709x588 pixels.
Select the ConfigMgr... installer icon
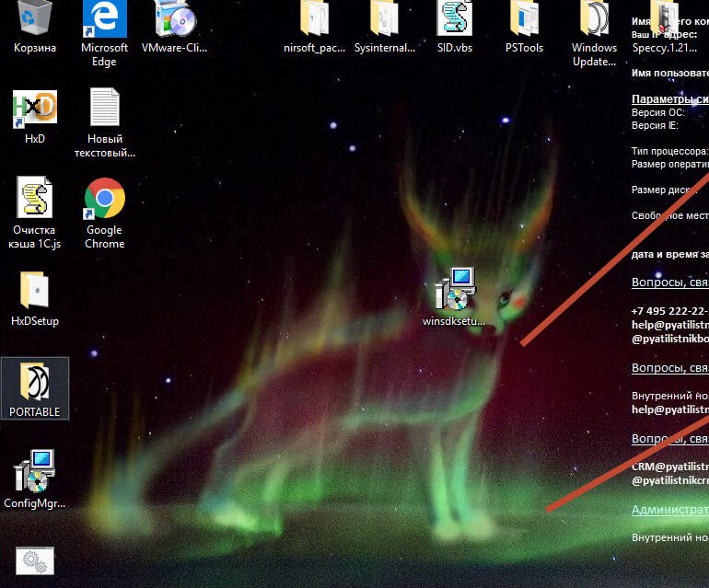point(35,479)
